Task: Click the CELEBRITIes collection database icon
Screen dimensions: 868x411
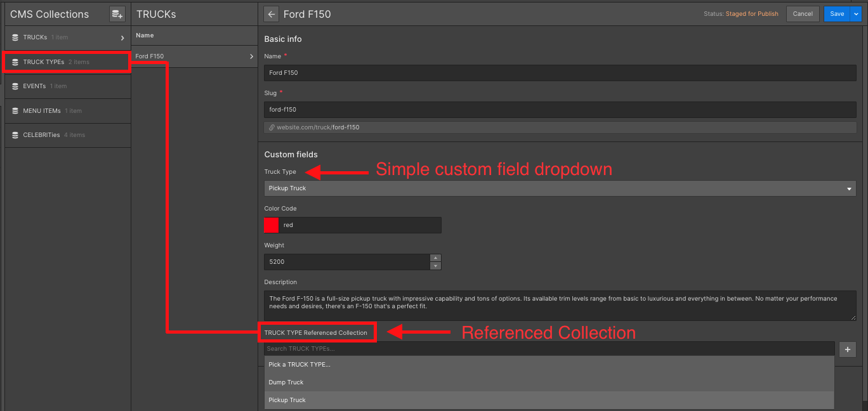Action: 15,135
